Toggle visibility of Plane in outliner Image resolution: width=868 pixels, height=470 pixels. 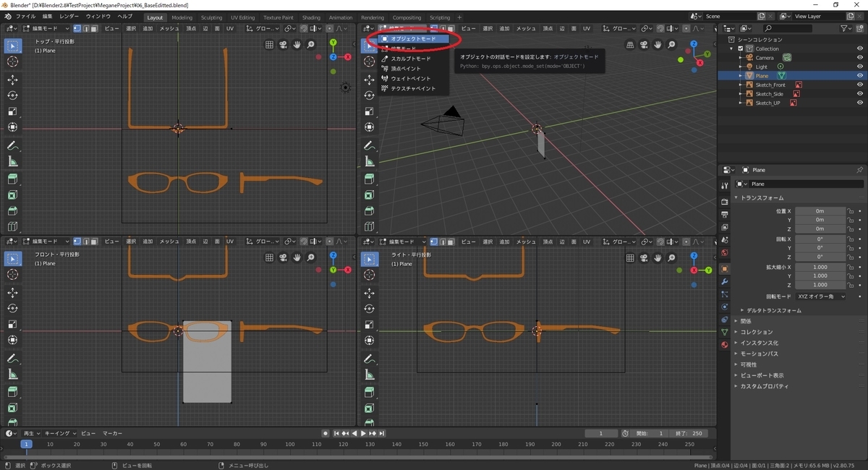[860, 75]
